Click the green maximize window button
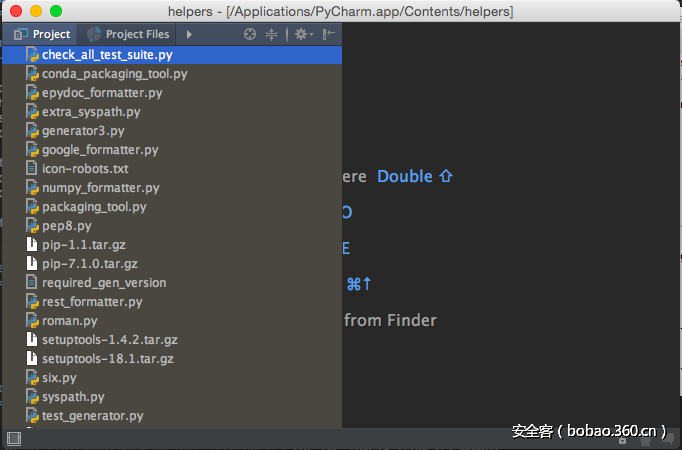 56,11
